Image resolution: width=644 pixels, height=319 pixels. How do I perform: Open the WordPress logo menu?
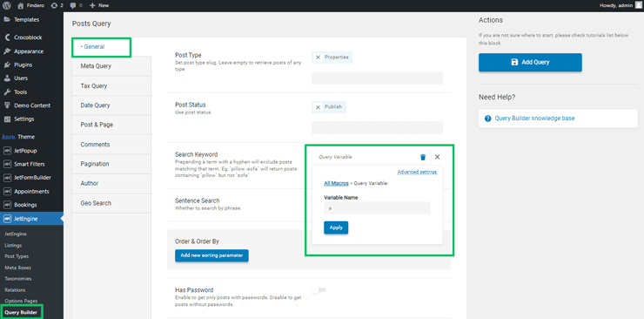7,5
